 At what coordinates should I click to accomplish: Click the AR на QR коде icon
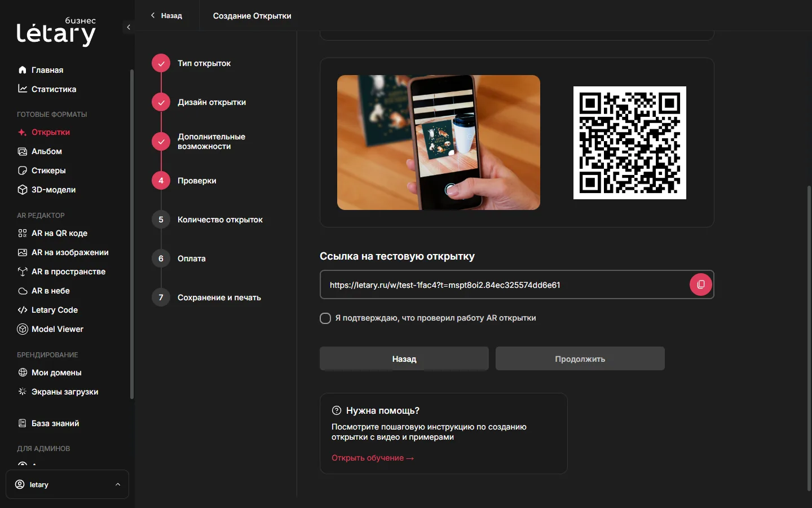23,233
